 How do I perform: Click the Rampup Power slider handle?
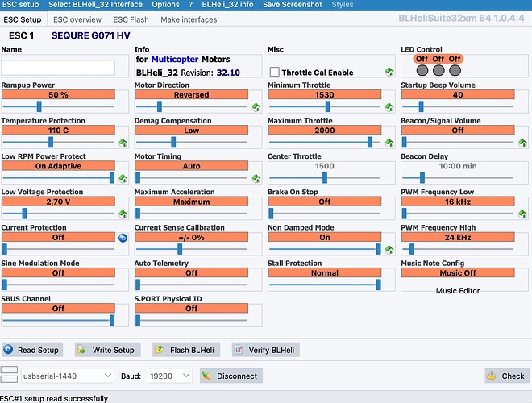point(39,106)
